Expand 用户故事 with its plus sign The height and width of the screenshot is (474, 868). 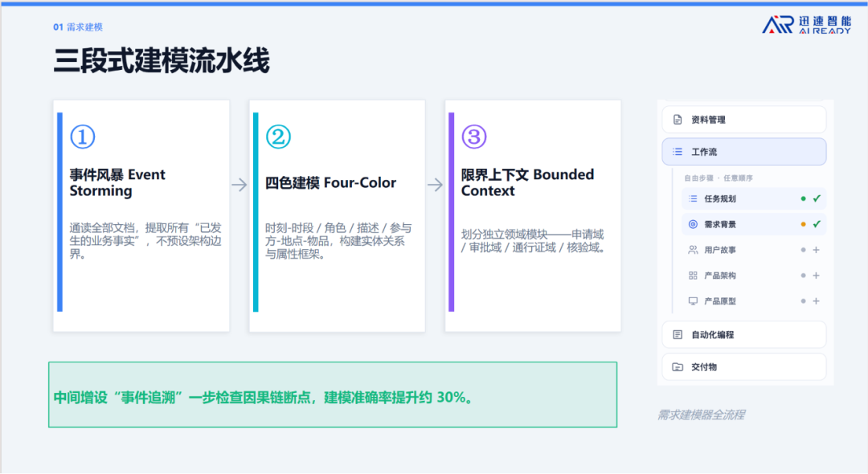[816, 250]
